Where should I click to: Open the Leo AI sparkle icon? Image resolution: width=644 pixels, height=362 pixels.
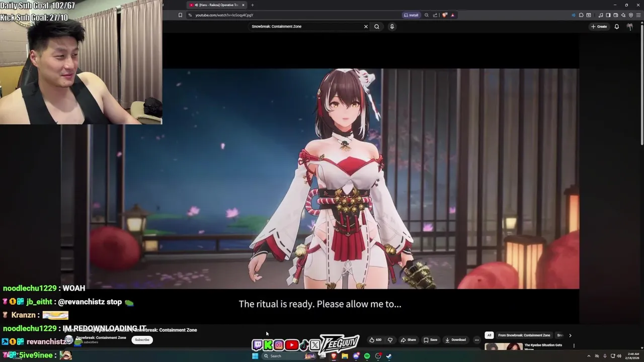point(623,15)
